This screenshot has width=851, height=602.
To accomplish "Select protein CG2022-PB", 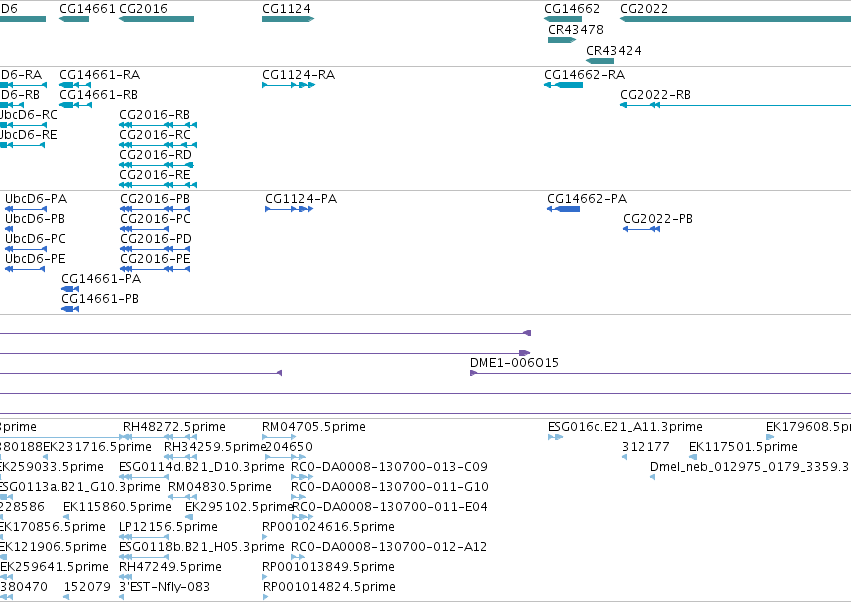I will tap(658, 219).
